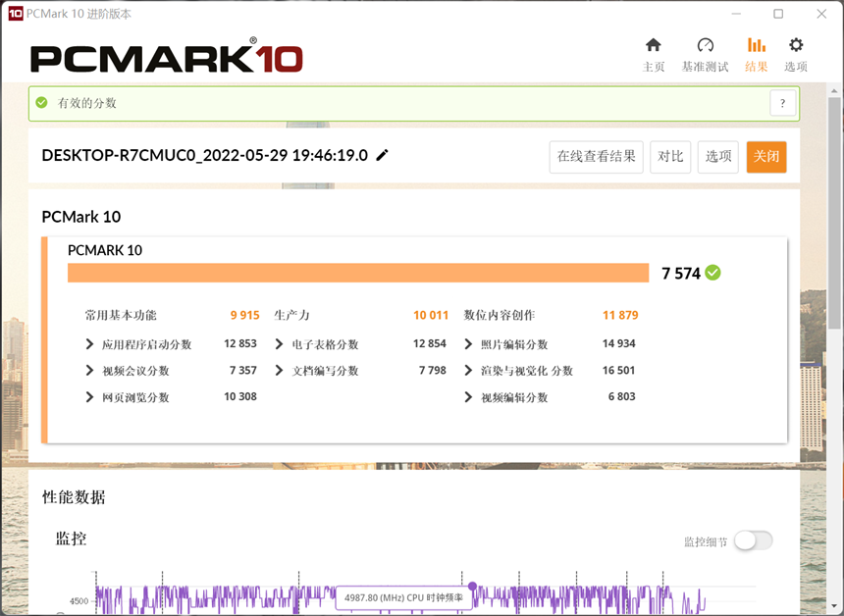
Task: Expand the 网页浏览分数 row
Action: [89, 397]
